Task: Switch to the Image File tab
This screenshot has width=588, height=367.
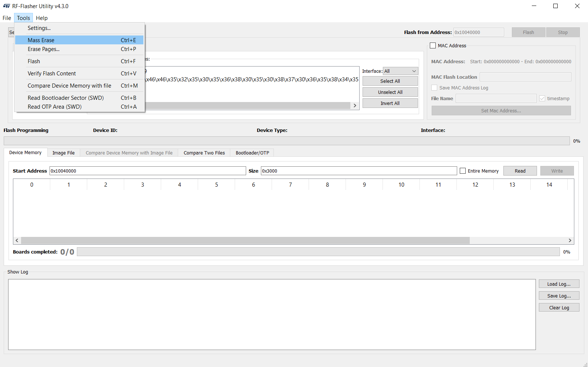Action: (x=64, y=153)
